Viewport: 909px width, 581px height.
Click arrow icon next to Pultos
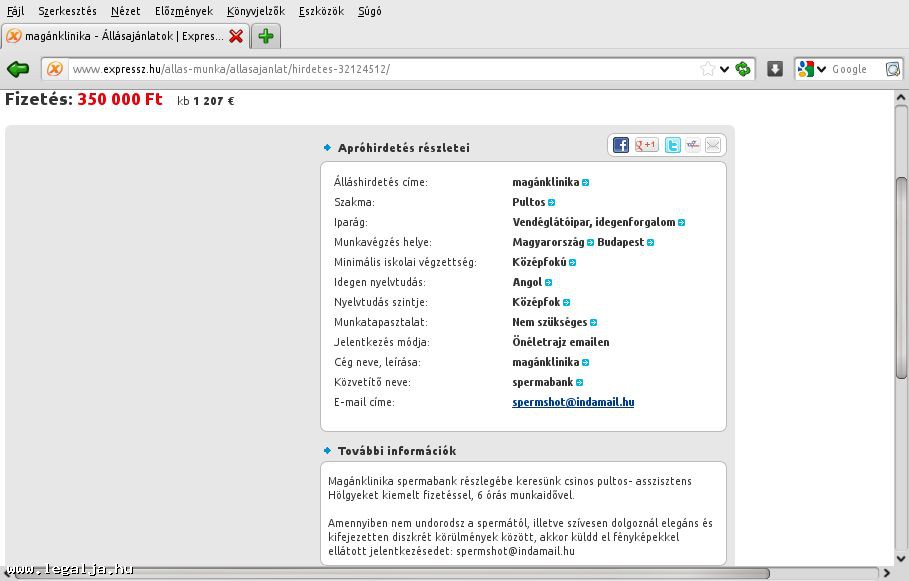click(x=551, y=202)
